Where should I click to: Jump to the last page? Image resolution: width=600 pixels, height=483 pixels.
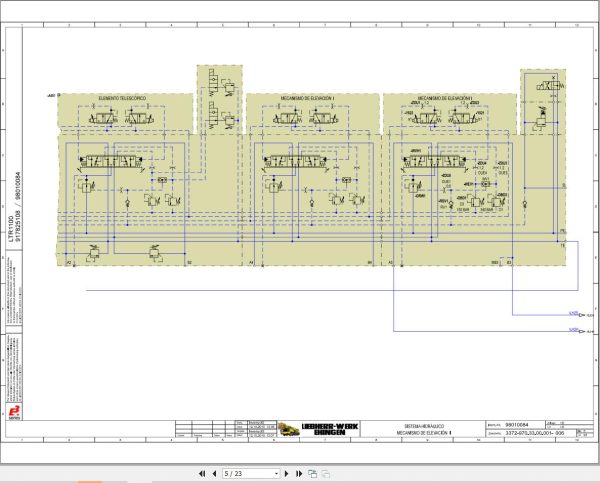click(x=299, y=474)
